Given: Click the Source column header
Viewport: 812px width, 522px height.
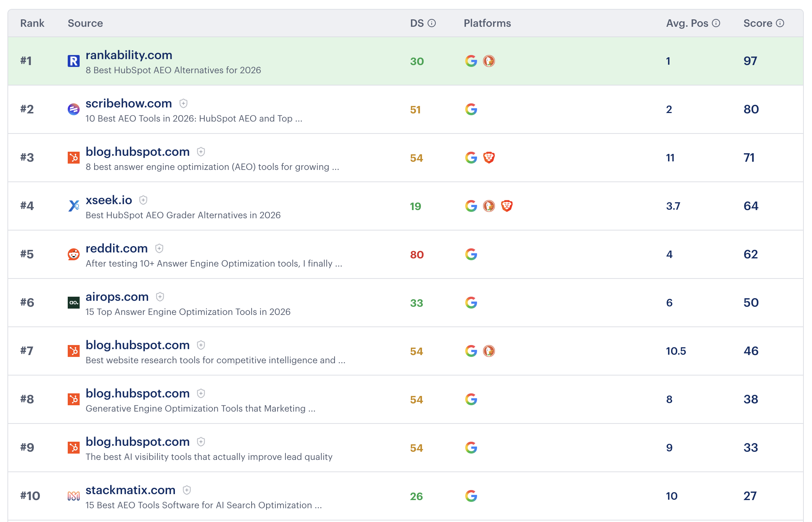Looking at the screenshot, I should tap(85, 23).
